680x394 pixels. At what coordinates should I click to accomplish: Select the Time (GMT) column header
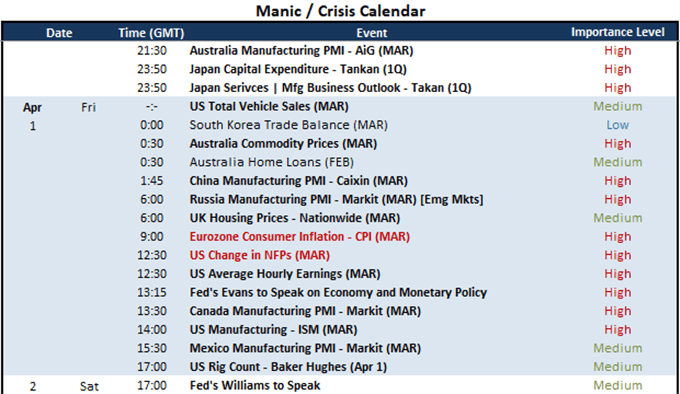click(x=151, y=33)
